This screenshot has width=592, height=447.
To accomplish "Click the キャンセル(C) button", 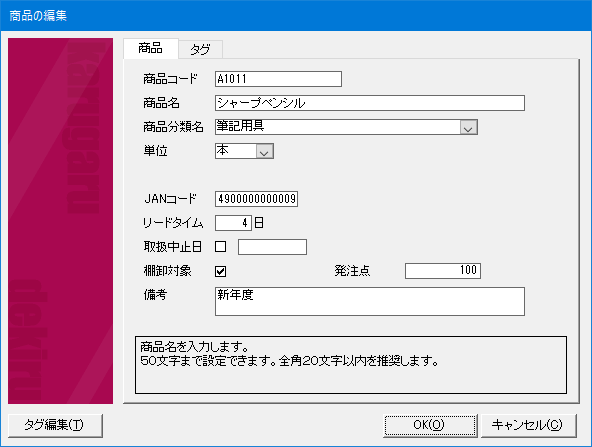I will [x=529, y=425].
